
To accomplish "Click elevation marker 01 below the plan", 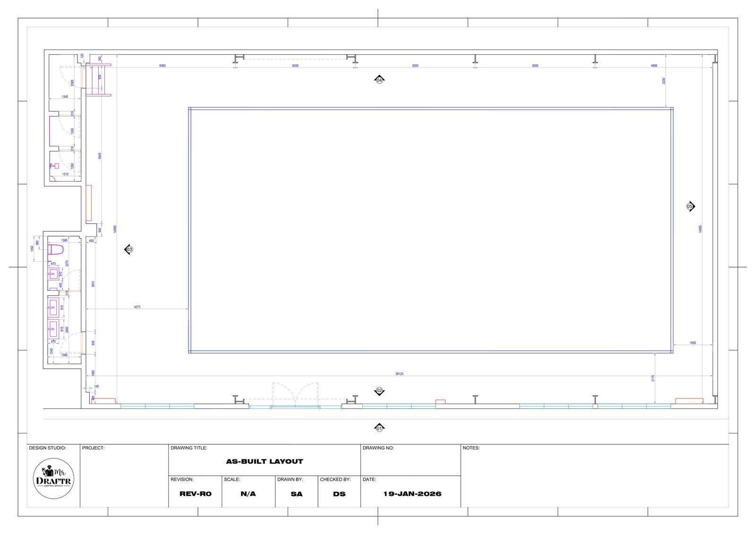I will (x=379, y=428).
